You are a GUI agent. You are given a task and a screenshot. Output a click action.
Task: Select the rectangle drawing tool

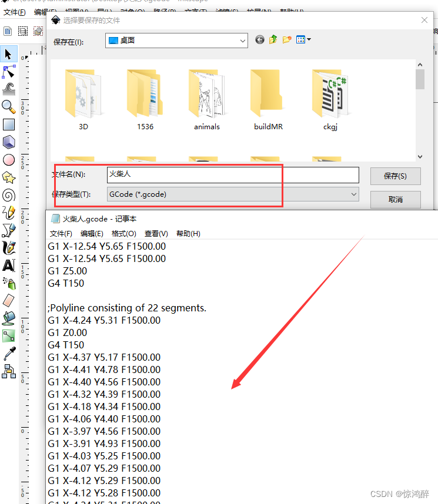(x=9, y=125)
